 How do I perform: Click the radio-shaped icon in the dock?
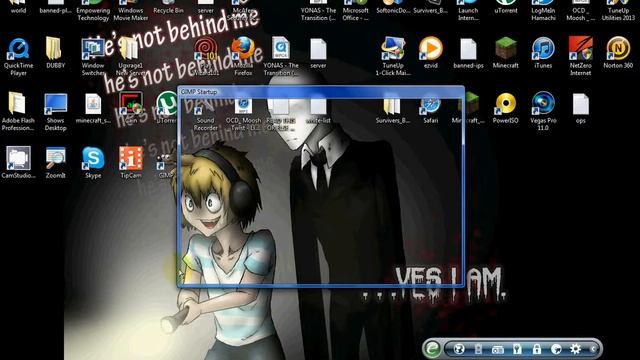pos(498,349)
